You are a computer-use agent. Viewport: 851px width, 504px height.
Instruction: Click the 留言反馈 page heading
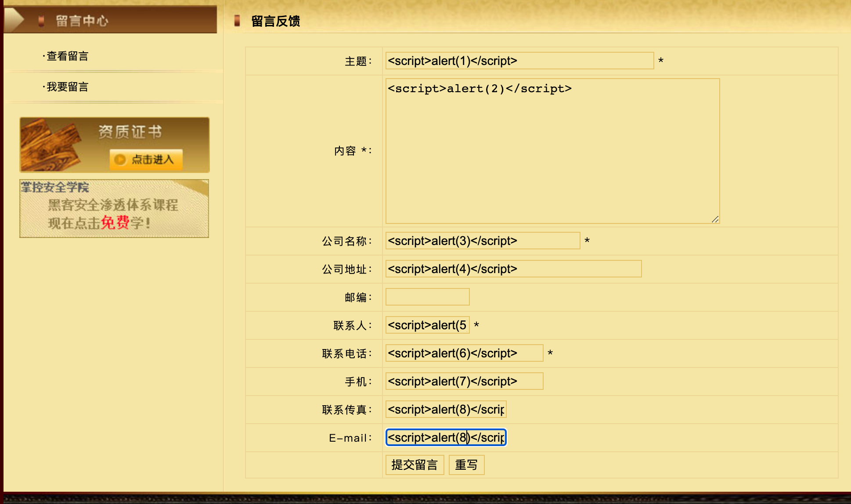(x=275, y=21)
